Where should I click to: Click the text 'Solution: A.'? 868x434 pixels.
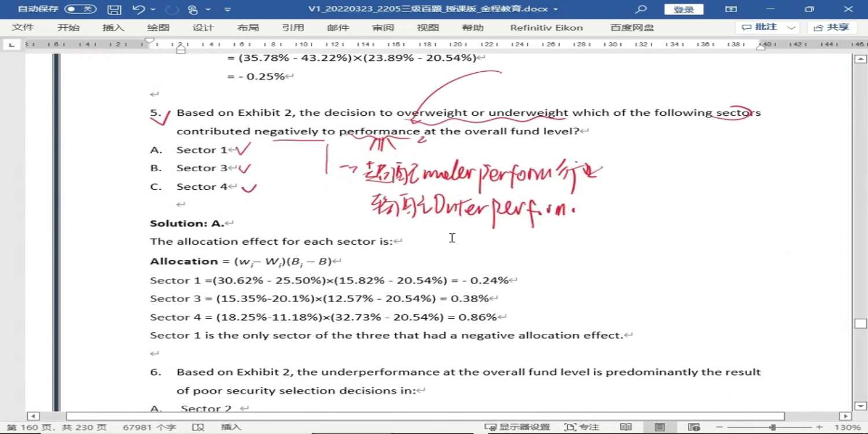pyautogui.click(x=187, y=223)
